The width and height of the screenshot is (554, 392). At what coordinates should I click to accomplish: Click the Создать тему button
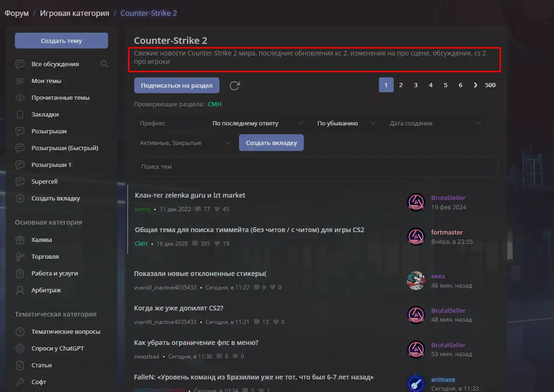click(x=62, y=41)
